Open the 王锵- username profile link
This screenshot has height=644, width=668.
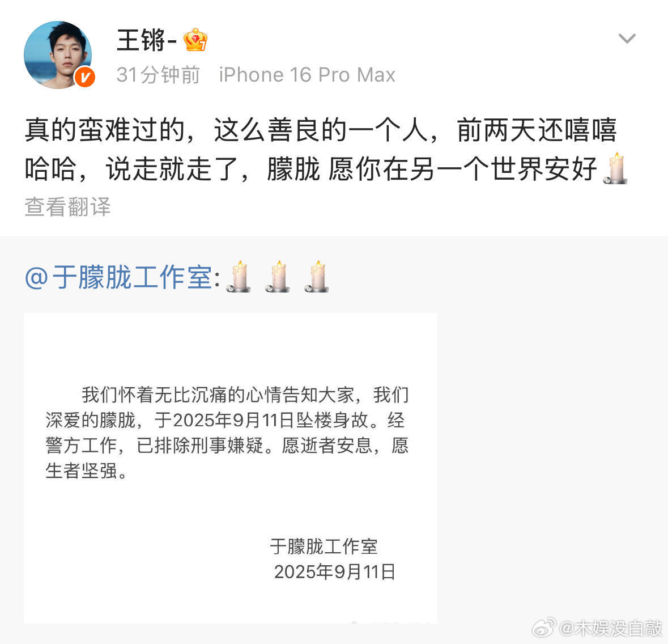tap(147, 40)
